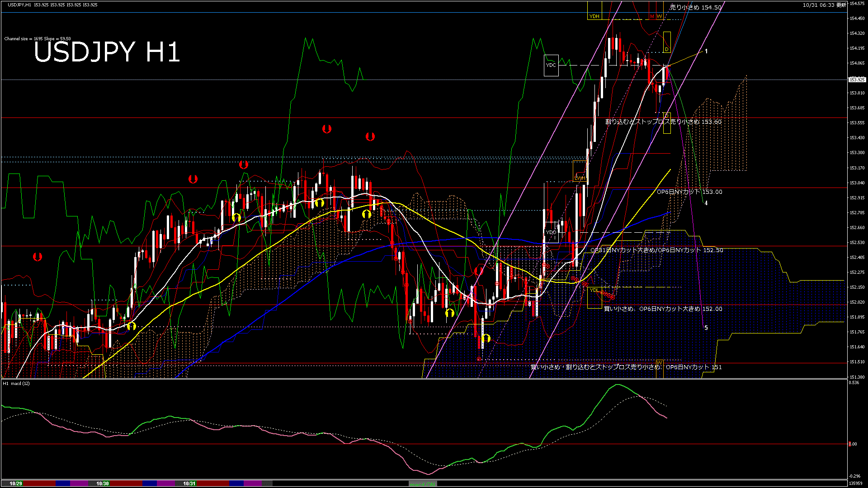Screen dimensions: 868x488
Task: Click the red M monthly pivot marker
Action: [x=652, y=16]
